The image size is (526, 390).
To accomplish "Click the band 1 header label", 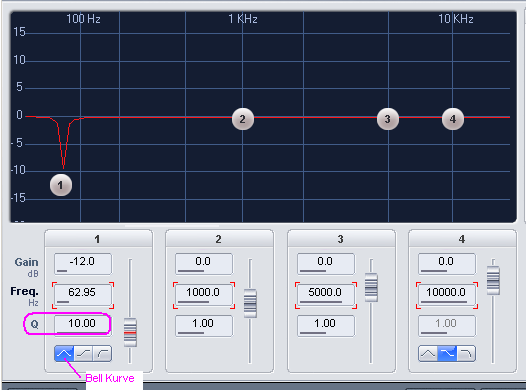I will [98, 239].
